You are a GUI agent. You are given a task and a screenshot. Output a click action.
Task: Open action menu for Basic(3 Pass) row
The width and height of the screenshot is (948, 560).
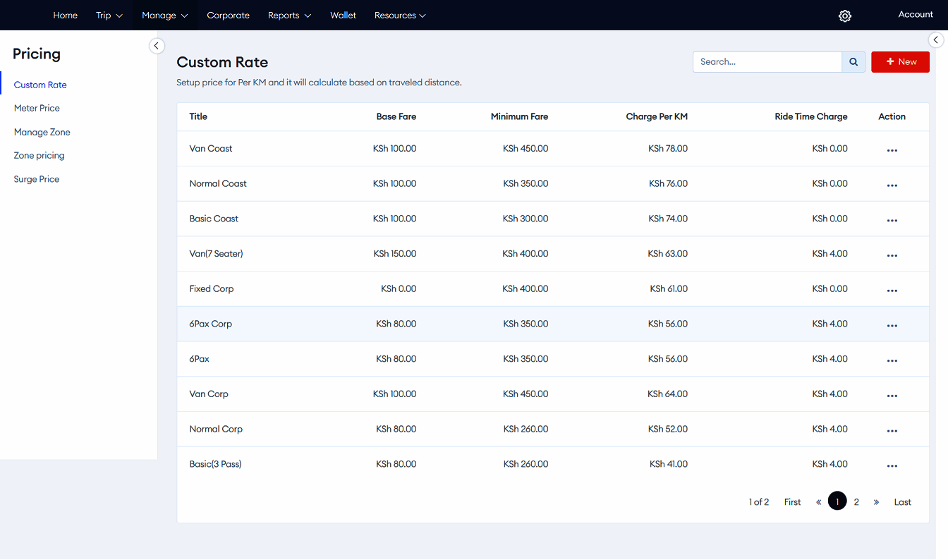892,465
